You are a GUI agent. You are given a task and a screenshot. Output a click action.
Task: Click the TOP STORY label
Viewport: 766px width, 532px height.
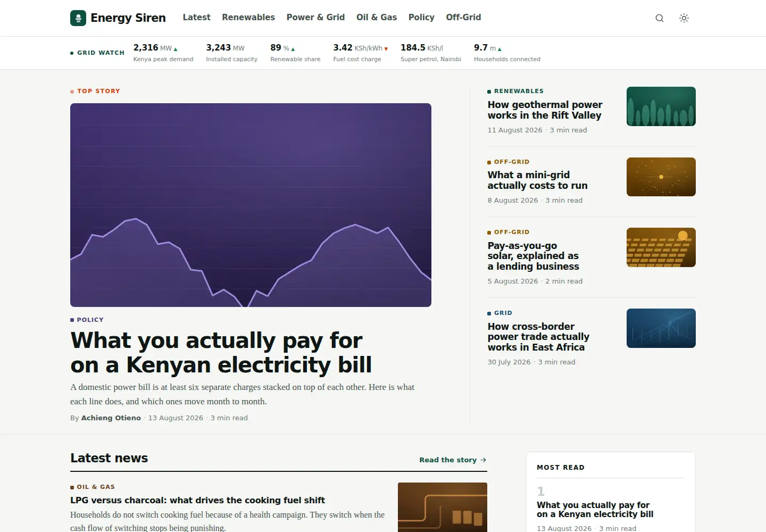95,91
